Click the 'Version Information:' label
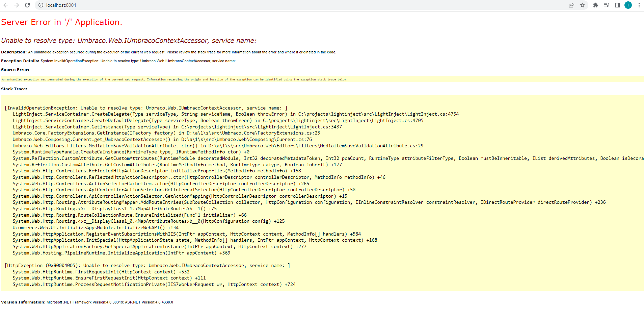Image resolution: width=644 pixels, height=317 pixels. pos(23,302)
